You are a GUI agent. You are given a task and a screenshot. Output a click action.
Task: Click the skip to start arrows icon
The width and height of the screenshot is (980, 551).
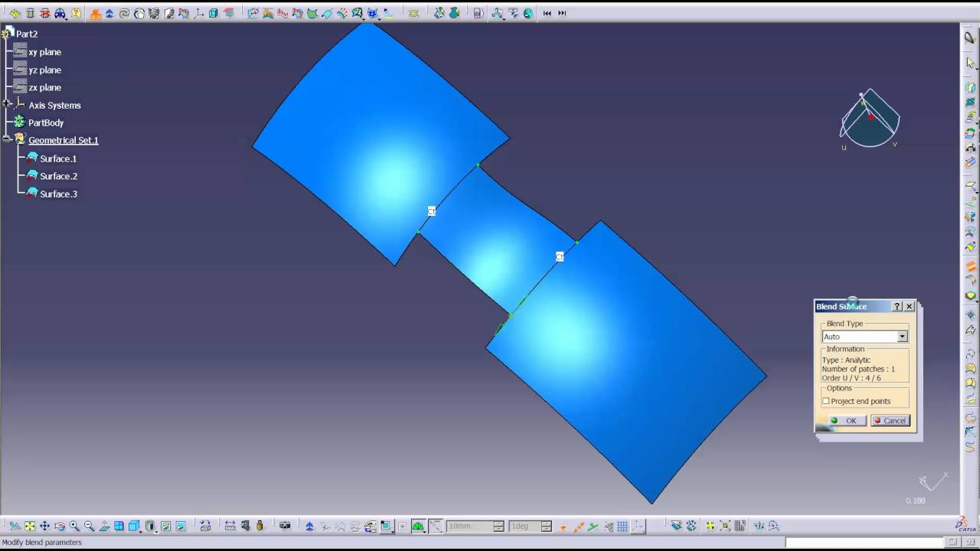[x=547, y=13]
